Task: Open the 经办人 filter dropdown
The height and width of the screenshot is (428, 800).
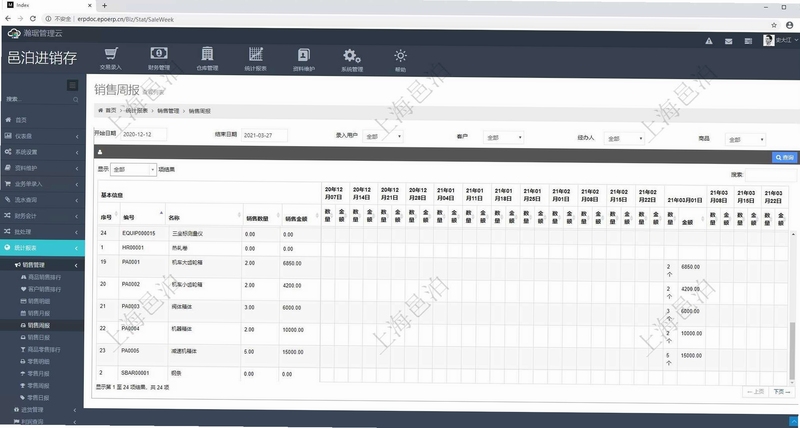Action: click(x=624, y=139)
